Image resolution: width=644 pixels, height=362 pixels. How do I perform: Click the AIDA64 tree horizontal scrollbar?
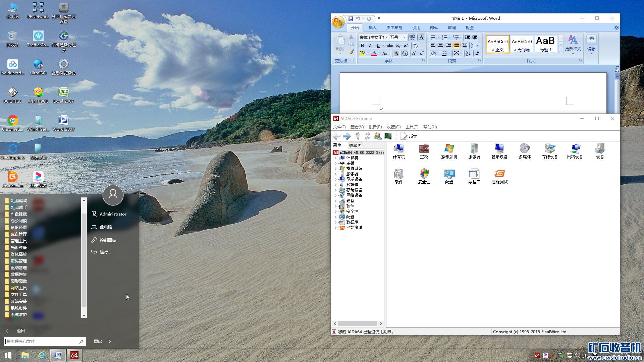tap(358, 324)
